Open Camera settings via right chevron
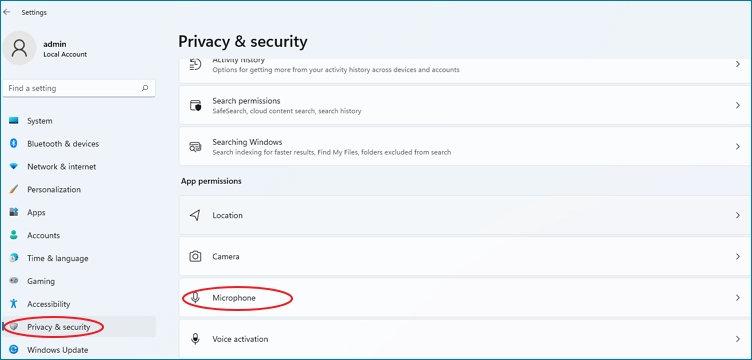Viewport: 752px width, 360px height. 738,256
